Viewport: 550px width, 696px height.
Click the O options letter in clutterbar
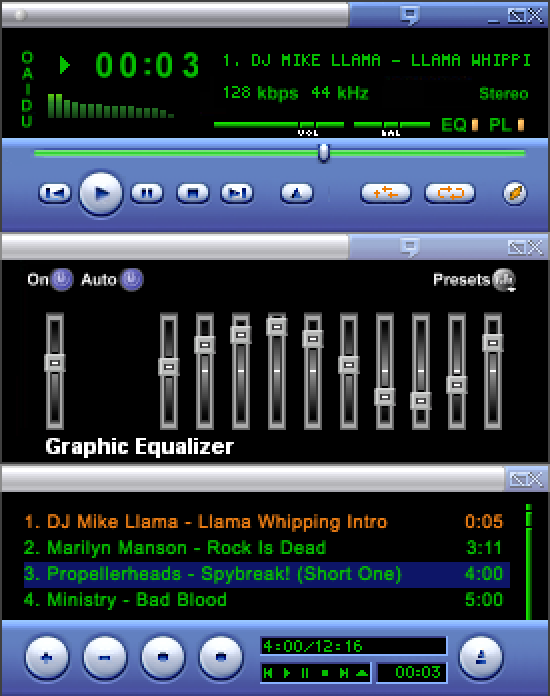click(27, 57)
